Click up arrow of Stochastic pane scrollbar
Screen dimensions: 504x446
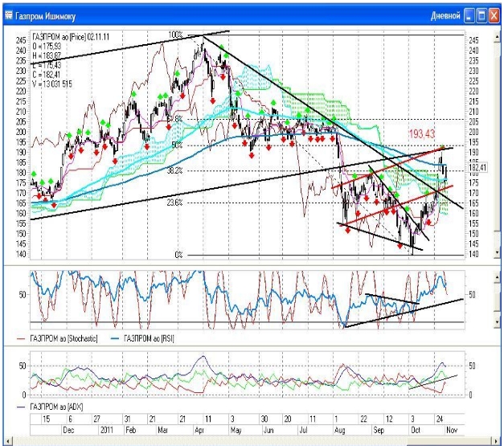coord(497,276)
